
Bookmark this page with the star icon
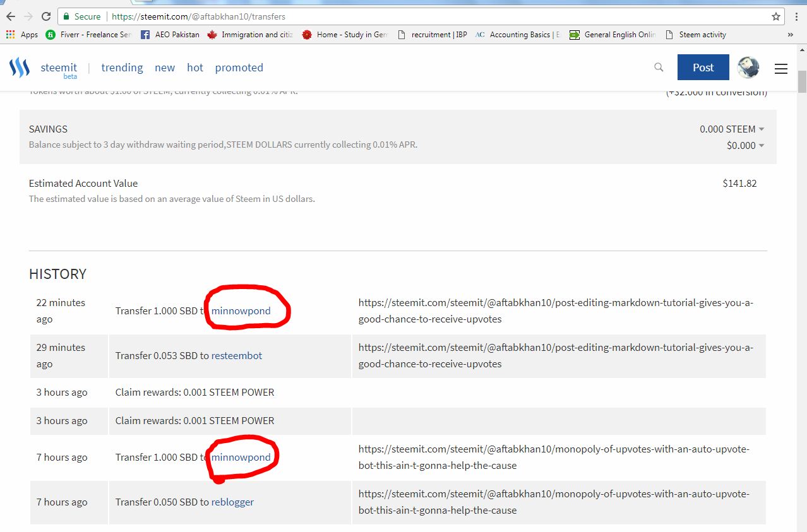776,16
